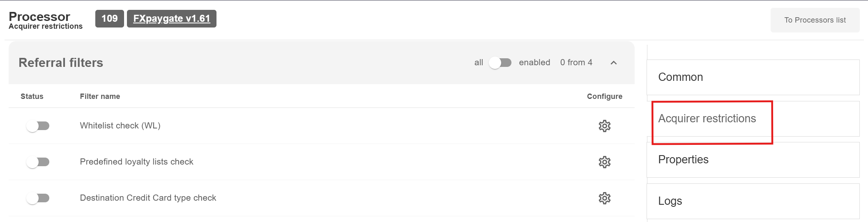
Task: Click the To Processors list button
Action: pyautogui.click(x=815, y=20)
